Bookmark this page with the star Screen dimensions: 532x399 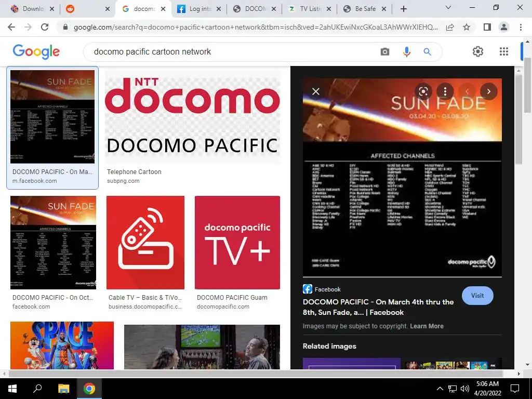pyautogui.click(x=467, y=27)
